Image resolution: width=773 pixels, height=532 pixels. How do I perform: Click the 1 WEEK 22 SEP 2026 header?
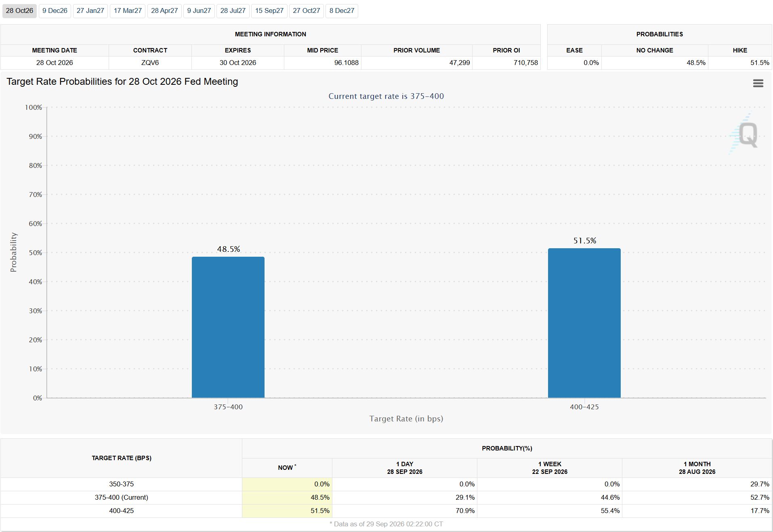coord(550,468)
